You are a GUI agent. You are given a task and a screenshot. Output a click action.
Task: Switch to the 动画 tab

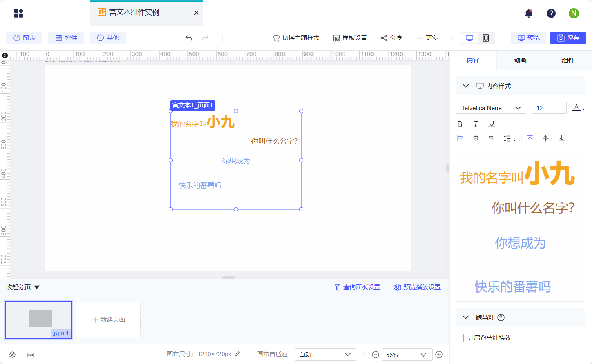point(521,60)
